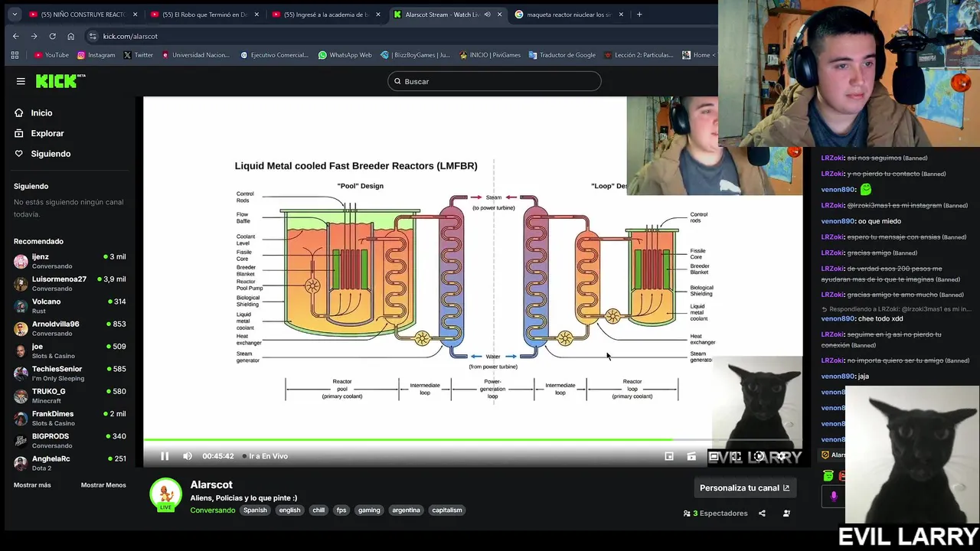The width and height of the screenshot is (980, 551).
Task: Open Explorar in the sidebar
Action: coord(47,133)
